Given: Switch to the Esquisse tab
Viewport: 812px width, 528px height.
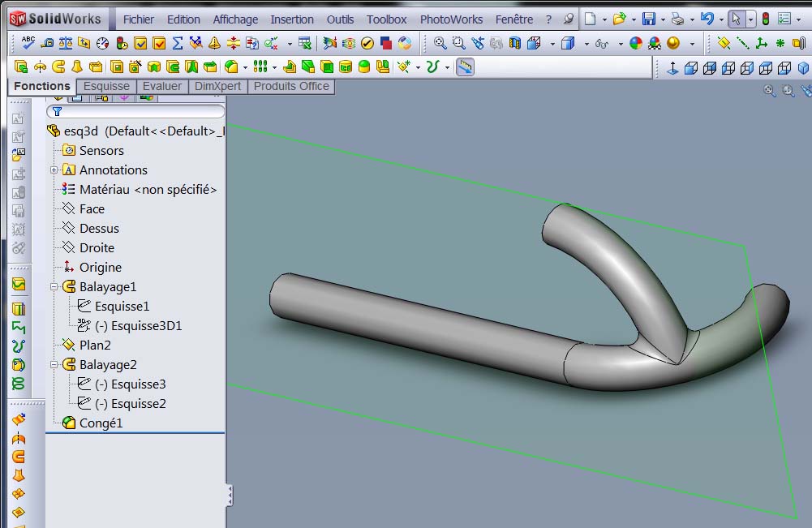Looking at the screenshot, I should click(x=106, y=87).
